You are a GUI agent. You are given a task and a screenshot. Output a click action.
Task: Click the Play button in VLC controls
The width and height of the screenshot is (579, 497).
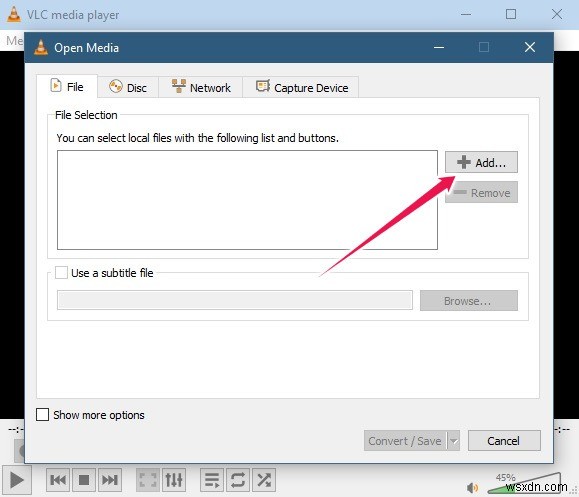[x=17, y=480]
